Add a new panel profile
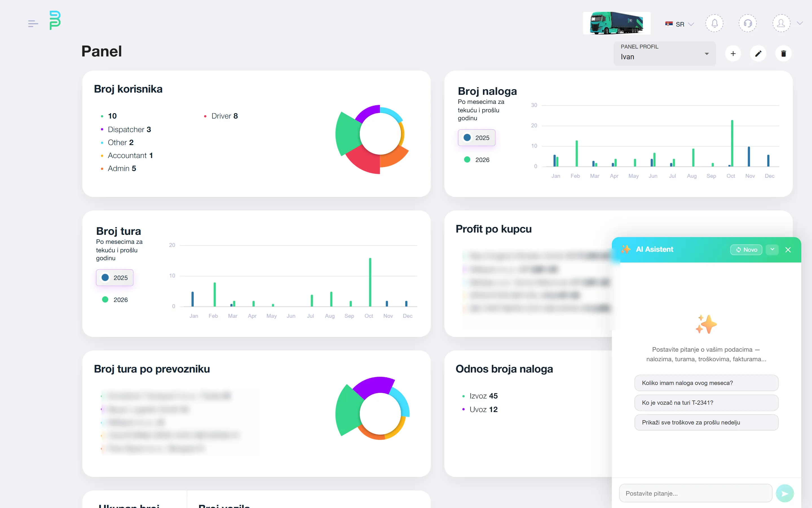 [733, 53]
